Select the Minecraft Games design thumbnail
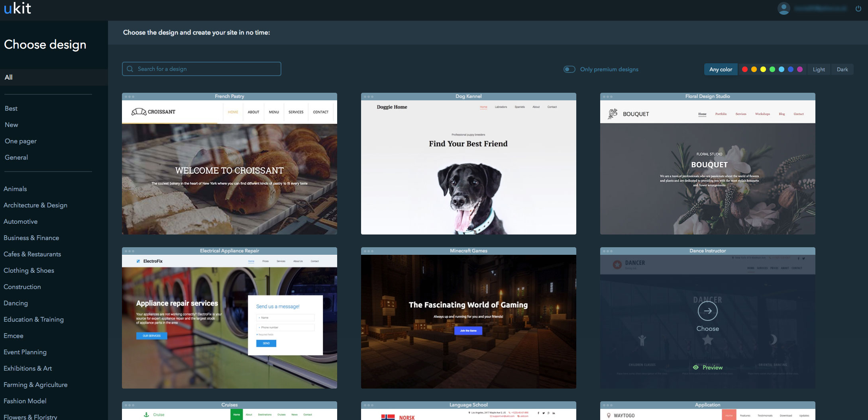 (469, 318)
